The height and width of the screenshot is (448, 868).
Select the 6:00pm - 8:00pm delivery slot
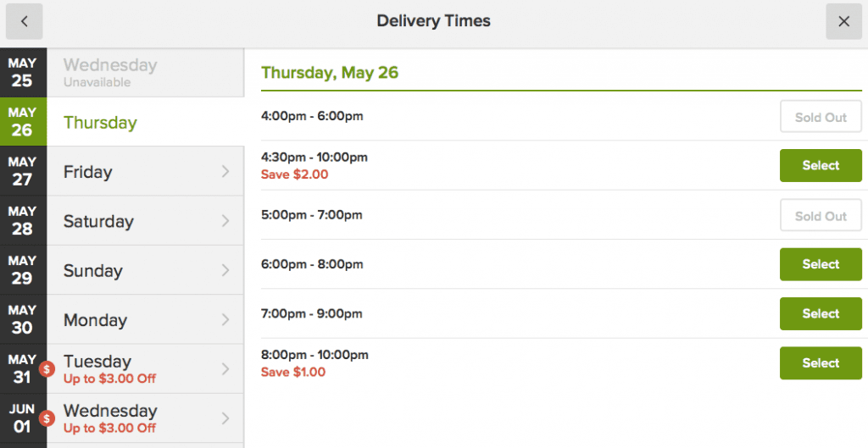pos(821,264)
